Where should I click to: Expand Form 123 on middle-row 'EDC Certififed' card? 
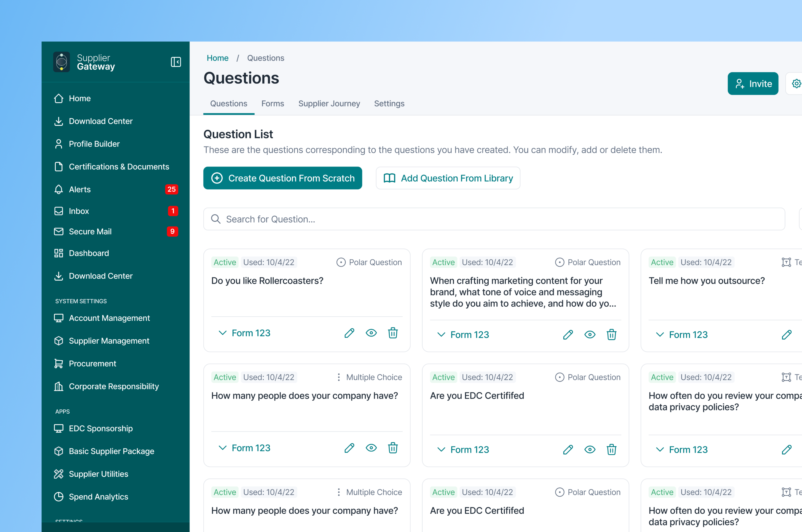pos(463,450)
